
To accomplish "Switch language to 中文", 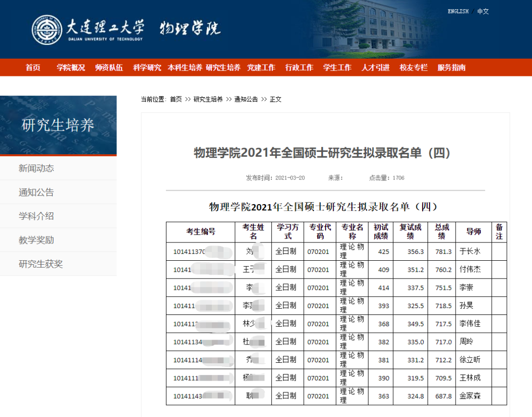I will coord(483,11).
